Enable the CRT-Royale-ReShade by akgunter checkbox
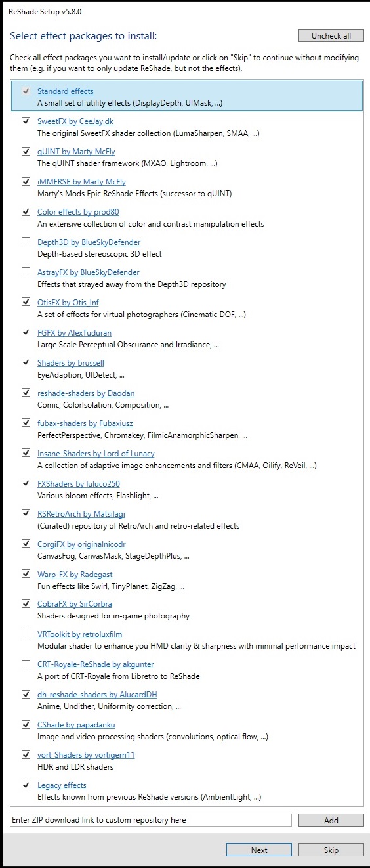The height and width of the screenshot is (868, 370). click(x=26, y=664)
